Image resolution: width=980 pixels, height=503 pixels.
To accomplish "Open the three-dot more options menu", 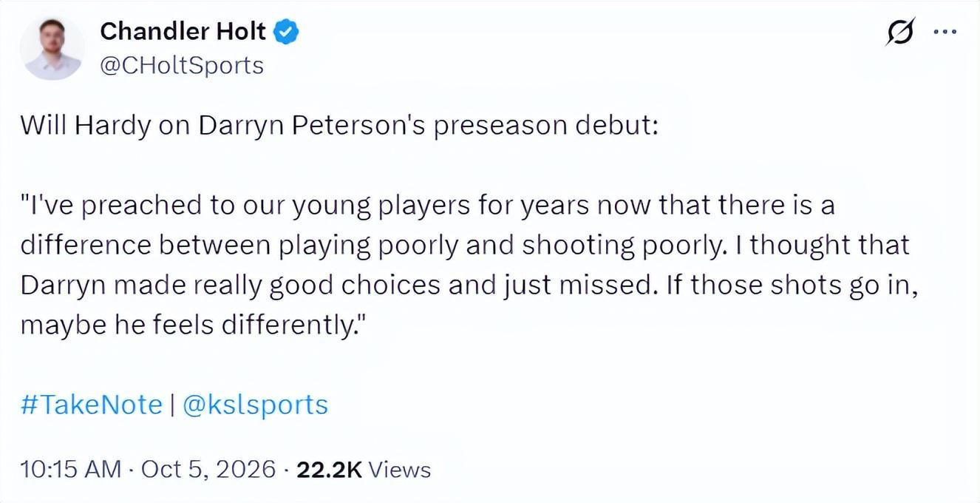I will pos(945,32).
